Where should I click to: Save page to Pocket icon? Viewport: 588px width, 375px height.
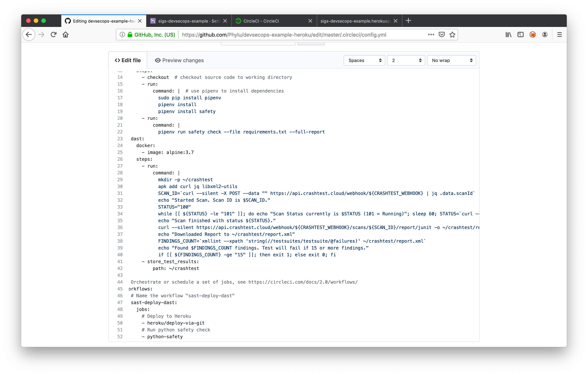442,35
